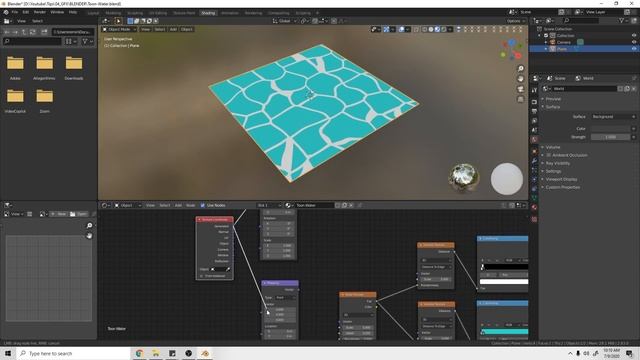The width and height of the screenshot is (640, 360).
Task: Toggle X-ray in viewport header
Action: coord(416,29)
